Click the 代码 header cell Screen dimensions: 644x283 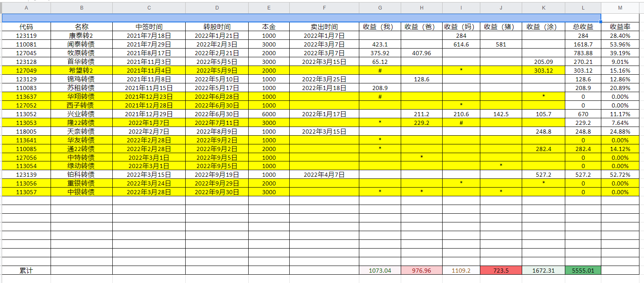click(27, 27)
